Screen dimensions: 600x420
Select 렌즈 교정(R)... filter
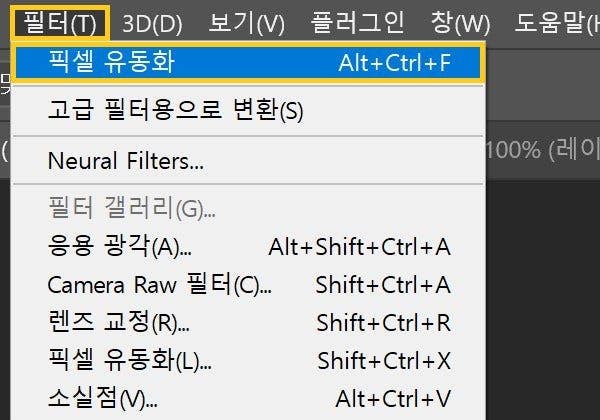[118, 323]
